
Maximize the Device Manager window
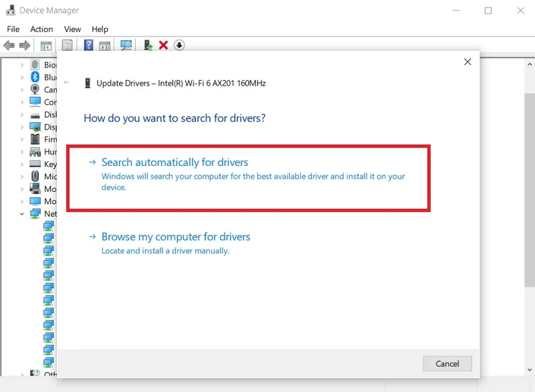[488, 11]
